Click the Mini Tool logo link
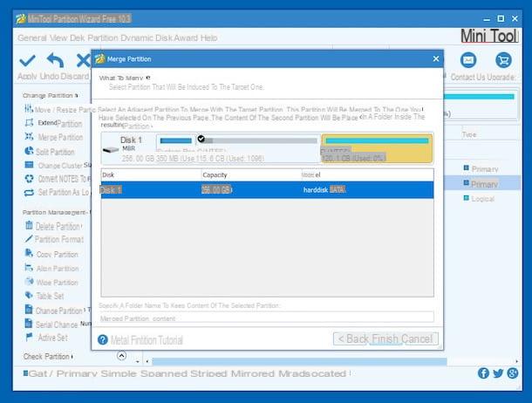 [489, 36]
